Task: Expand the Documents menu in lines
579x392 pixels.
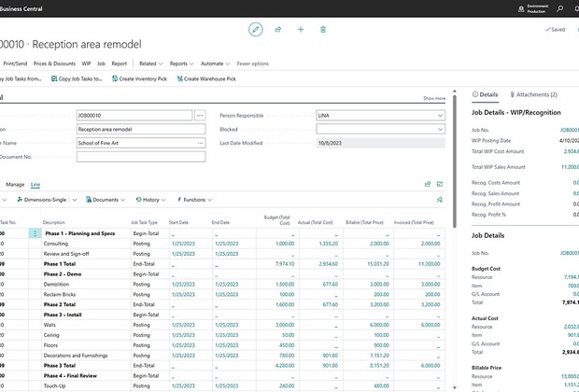Action: pyautogui.click(x=106, y=200)
